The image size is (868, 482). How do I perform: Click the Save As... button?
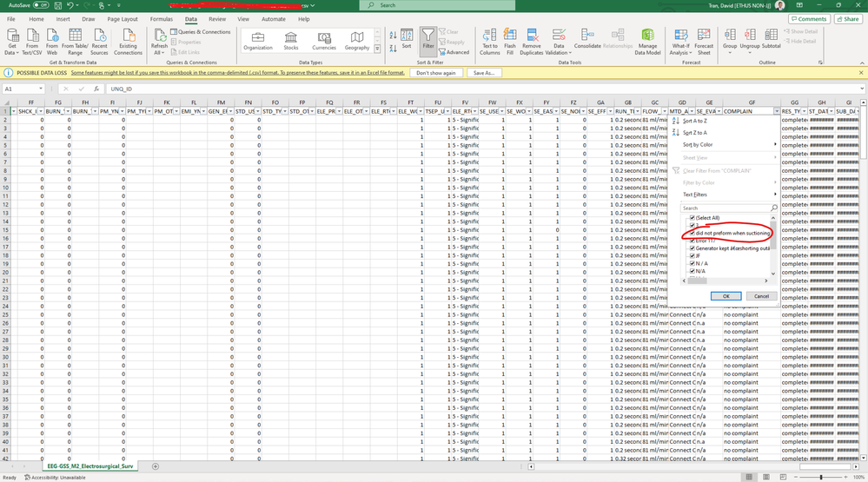485,73
